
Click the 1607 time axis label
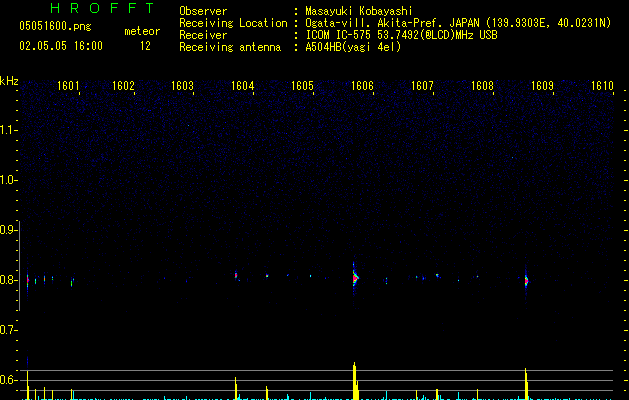(422, 86)
